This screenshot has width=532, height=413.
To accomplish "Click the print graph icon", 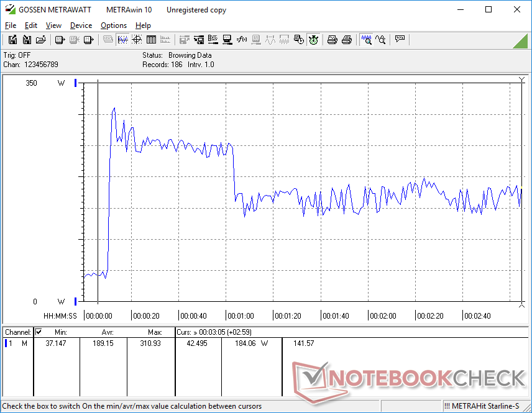I will click(332, 40).
